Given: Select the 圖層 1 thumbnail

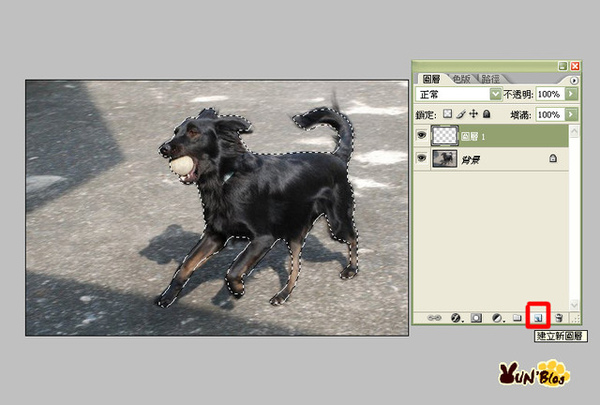Looking at the screenshot, I should 445,136.
